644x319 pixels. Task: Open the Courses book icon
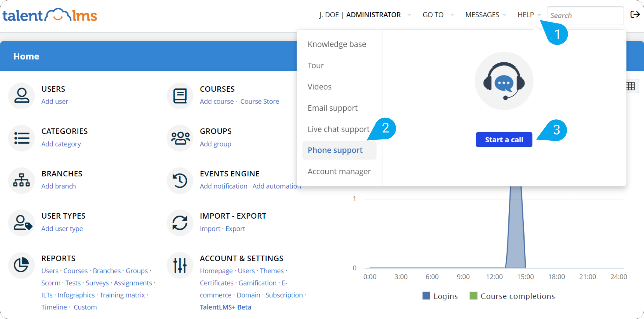tap(180, 96)
